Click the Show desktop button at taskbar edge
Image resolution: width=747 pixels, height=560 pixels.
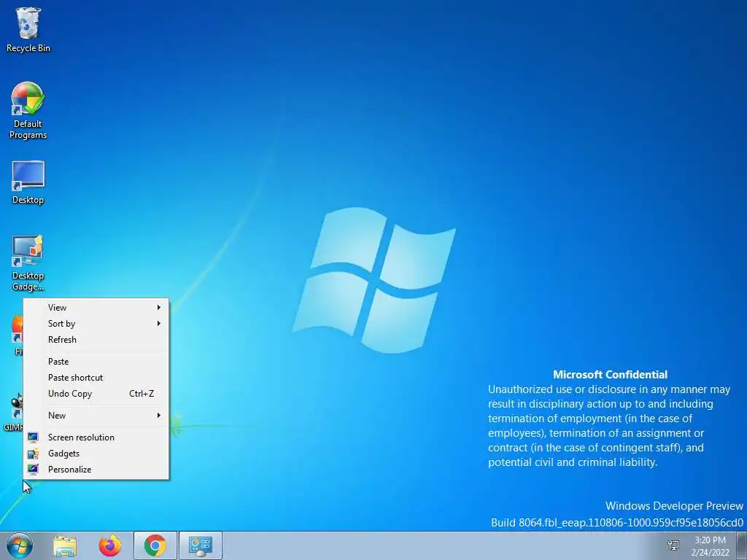742,546
